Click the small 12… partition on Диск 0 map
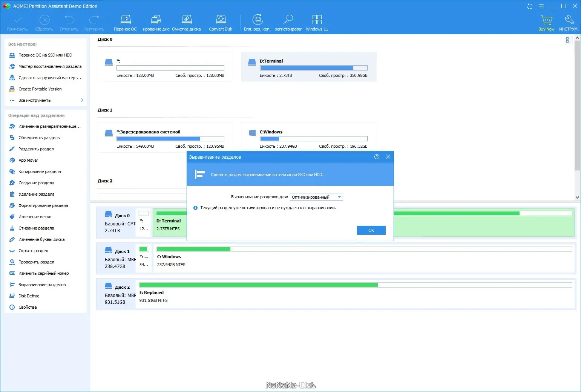 (144, 222)
